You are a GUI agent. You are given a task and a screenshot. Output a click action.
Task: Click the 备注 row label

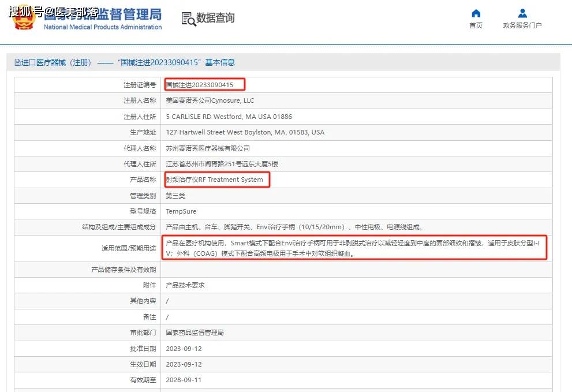coord(149,317)
